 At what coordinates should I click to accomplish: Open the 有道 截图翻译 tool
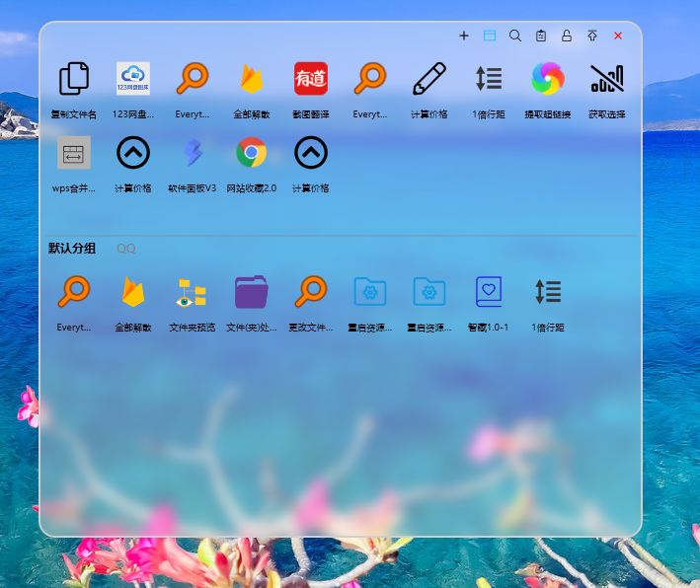pos(311,79)
